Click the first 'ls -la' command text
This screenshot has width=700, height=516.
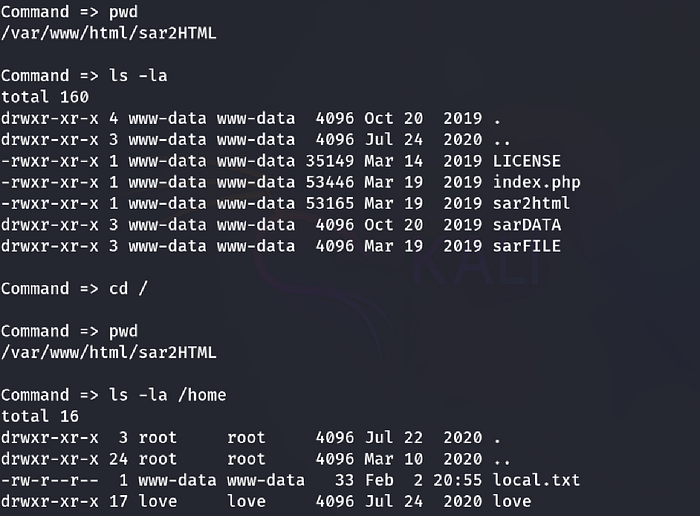[x=138, y=75]
